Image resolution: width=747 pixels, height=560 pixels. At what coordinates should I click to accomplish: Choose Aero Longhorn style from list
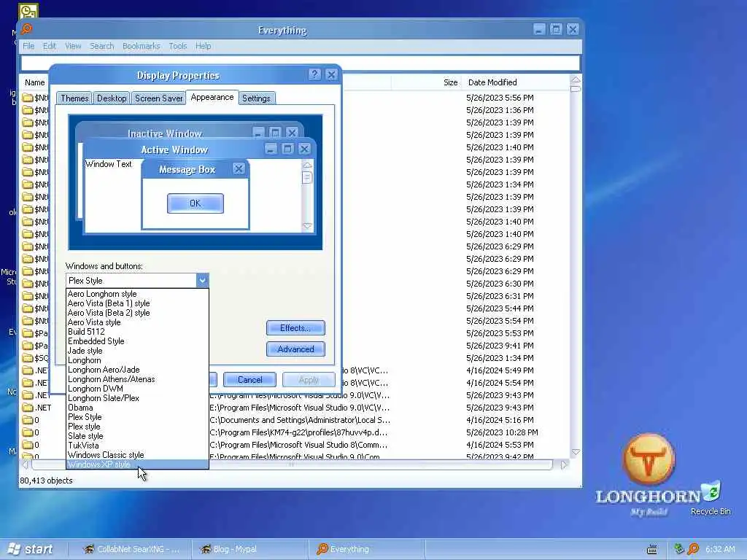coord(137,294)
